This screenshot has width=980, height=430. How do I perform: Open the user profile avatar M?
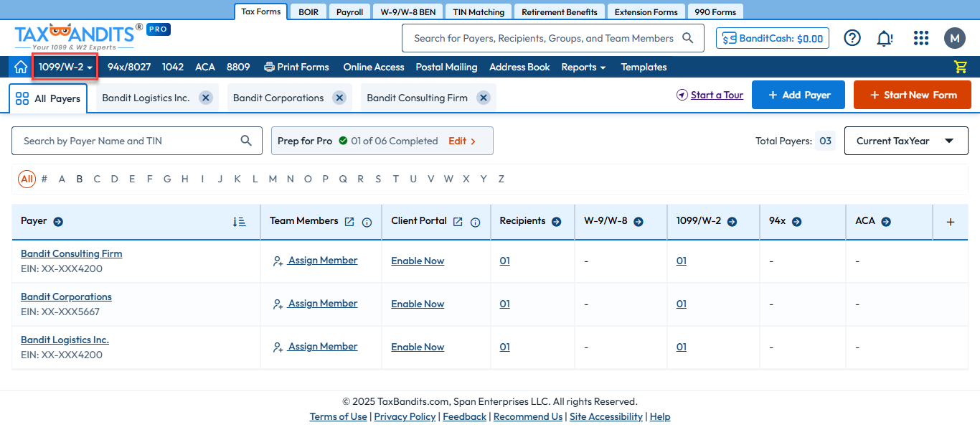[955, 38]
